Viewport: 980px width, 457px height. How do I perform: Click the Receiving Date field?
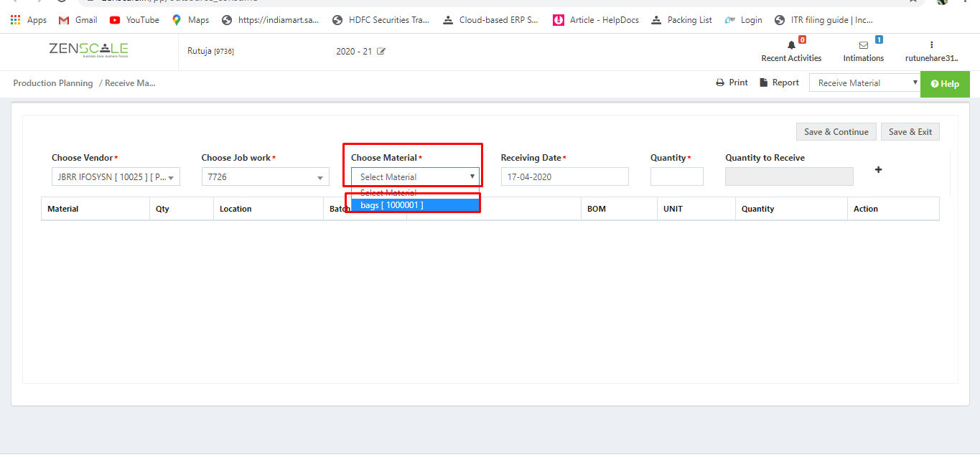[565, 176]
